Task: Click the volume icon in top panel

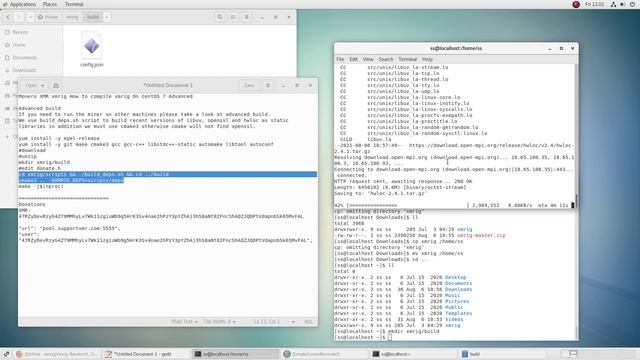Action: coord(622,4)
